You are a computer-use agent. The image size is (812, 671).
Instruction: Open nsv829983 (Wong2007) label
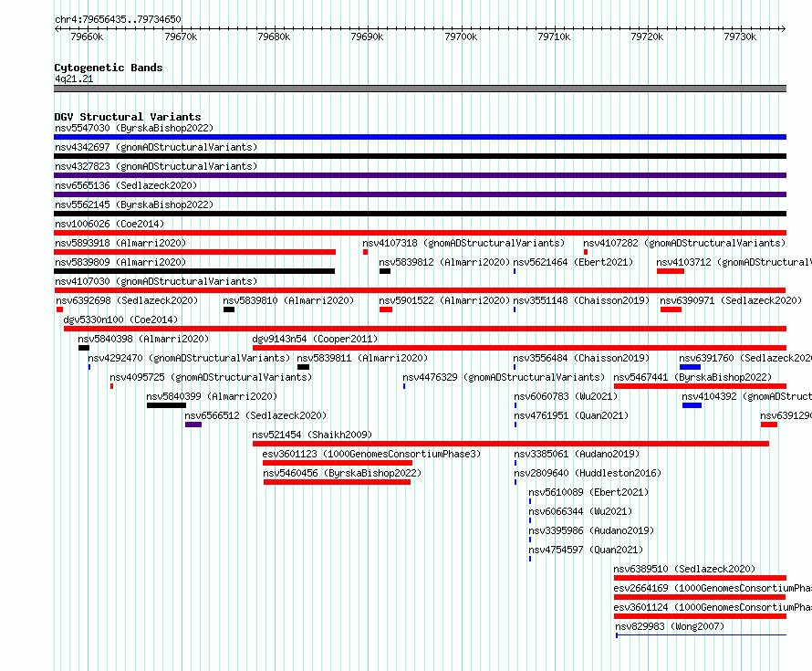tap(670, 626)
